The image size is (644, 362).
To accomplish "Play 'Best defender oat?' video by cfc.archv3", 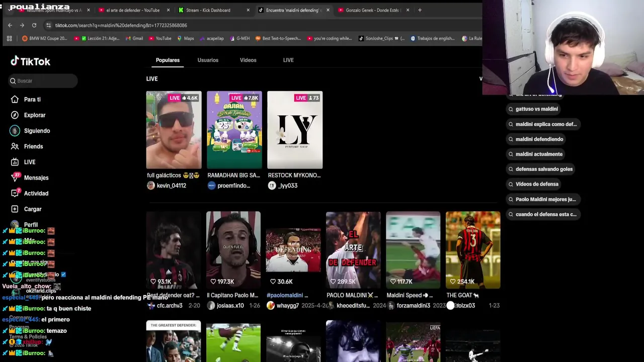I will click(174, 250).
